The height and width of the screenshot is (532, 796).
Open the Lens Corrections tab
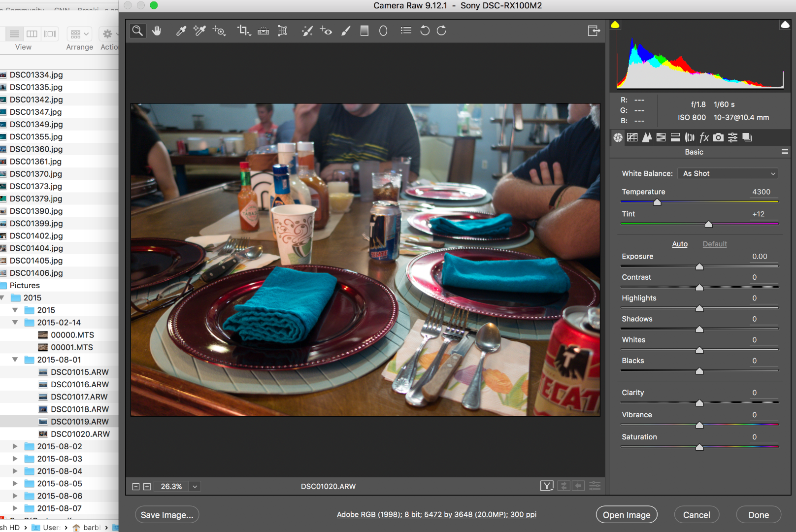[x=690, y=137]
